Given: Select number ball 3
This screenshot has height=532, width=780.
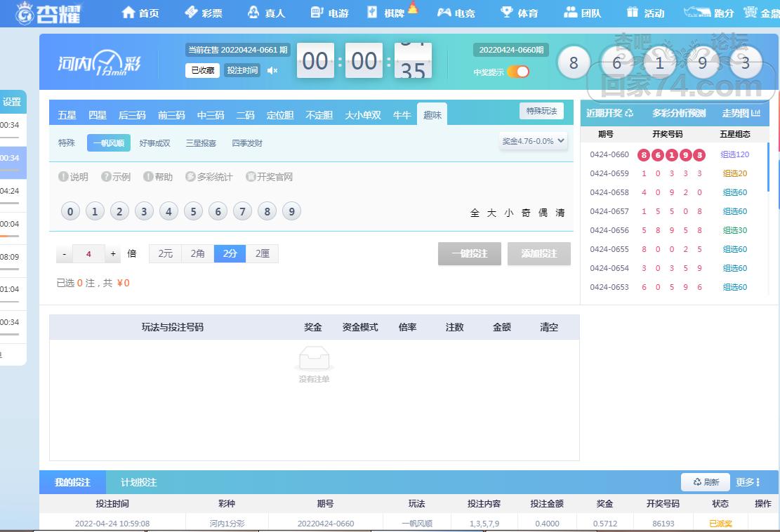Looking at the screenshot, I should pyautogui.click(x=144, y=212).
